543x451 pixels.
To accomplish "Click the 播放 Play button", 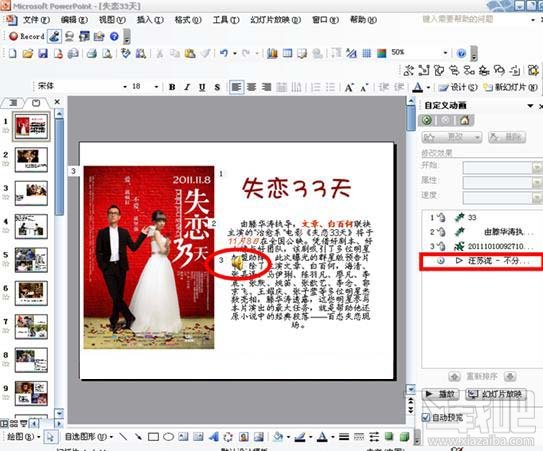I will click(440, 394).
